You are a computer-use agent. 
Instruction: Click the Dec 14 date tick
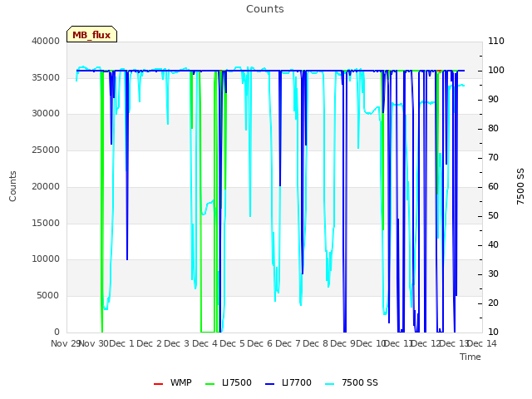coord(482,343)
